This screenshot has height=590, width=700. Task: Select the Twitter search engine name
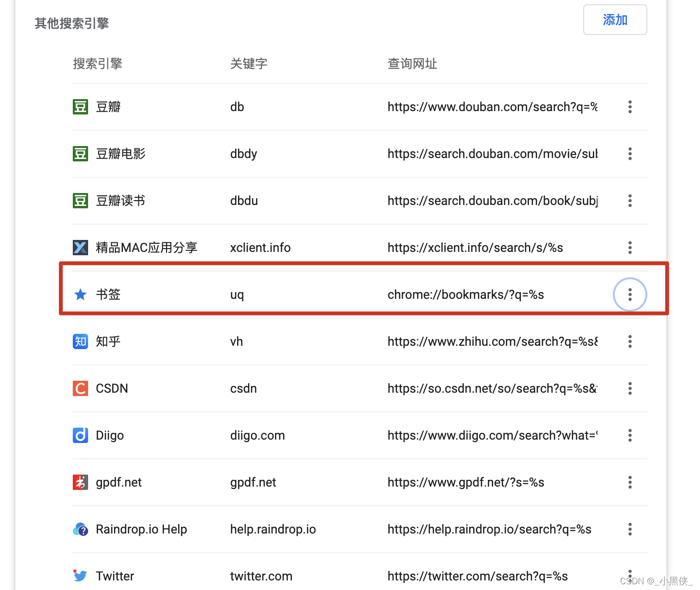click(x=115, y=576)
